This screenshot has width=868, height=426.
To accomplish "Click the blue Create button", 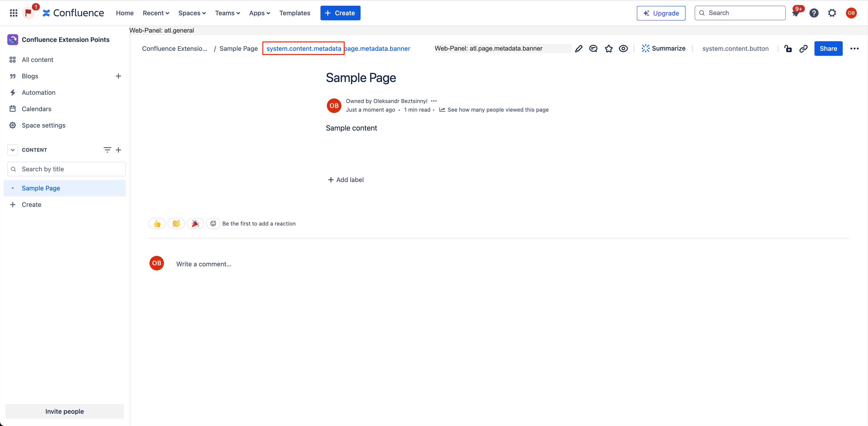I will [340, 13].
